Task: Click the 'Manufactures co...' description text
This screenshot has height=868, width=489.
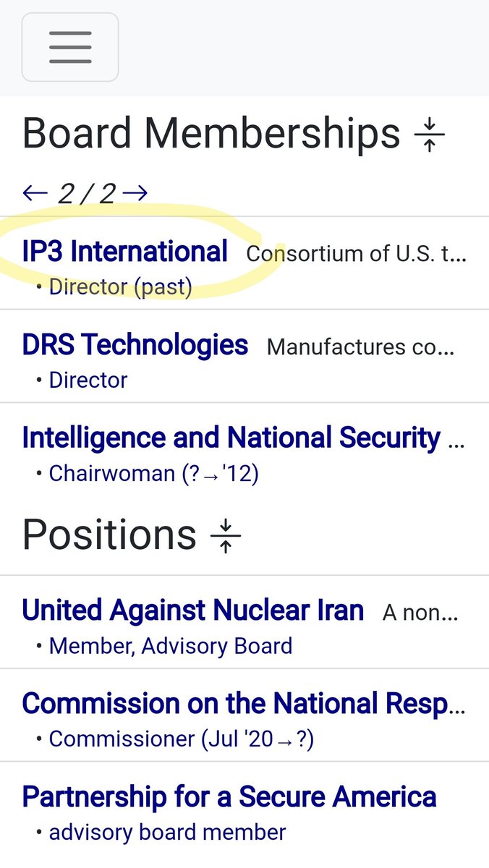Action: pyautogui.click(x=362, y=347)
